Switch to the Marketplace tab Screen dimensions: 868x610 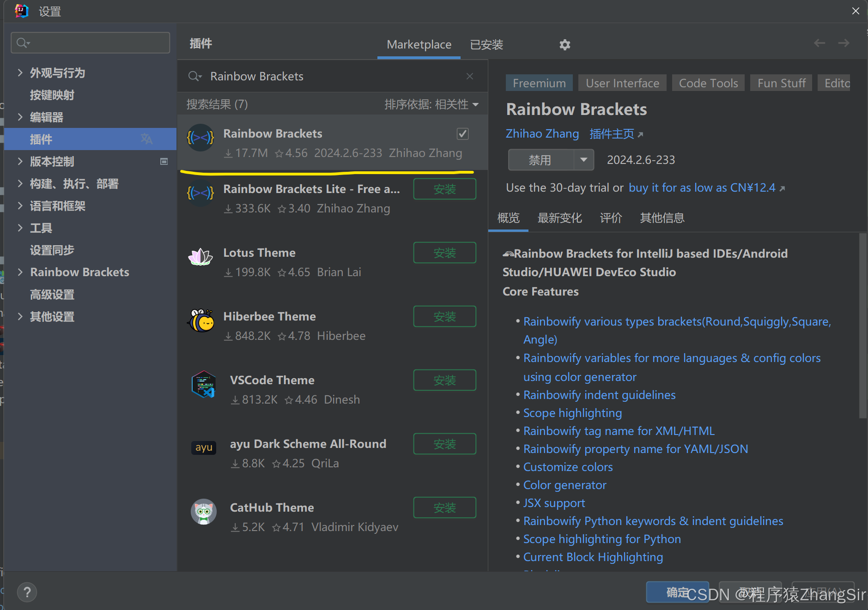pyautogui.click(x=419, y=45)
